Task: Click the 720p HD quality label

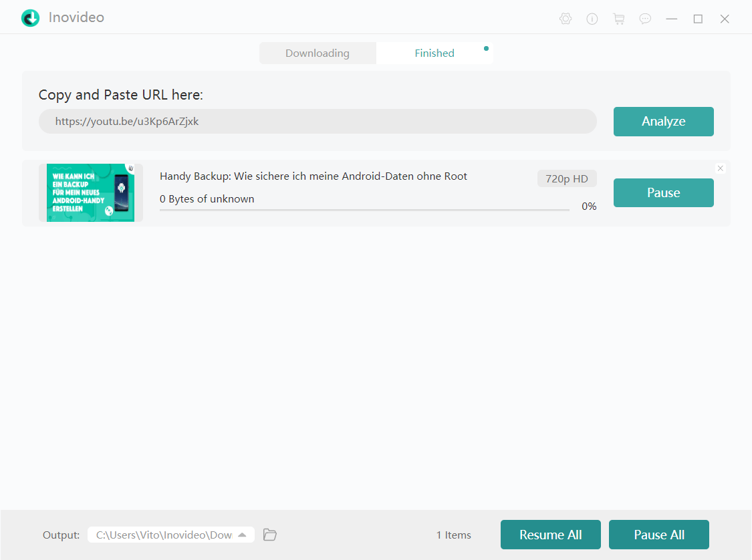Action: coord(567,179)
